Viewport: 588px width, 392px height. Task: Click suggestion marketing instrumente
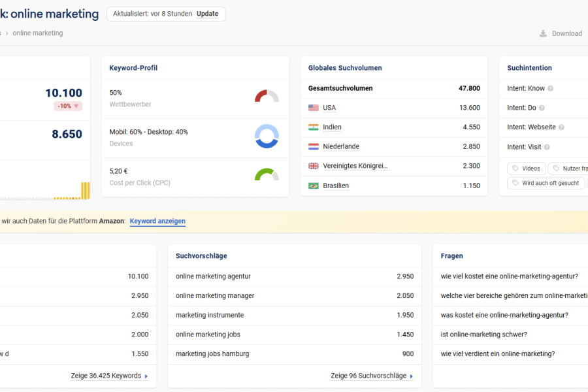point(210,315)
